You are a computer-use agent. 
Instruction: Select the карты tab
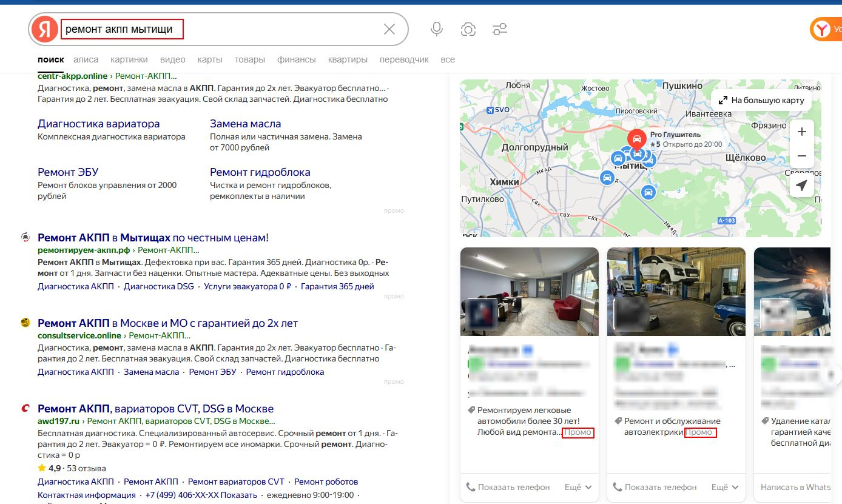(210, 59)
